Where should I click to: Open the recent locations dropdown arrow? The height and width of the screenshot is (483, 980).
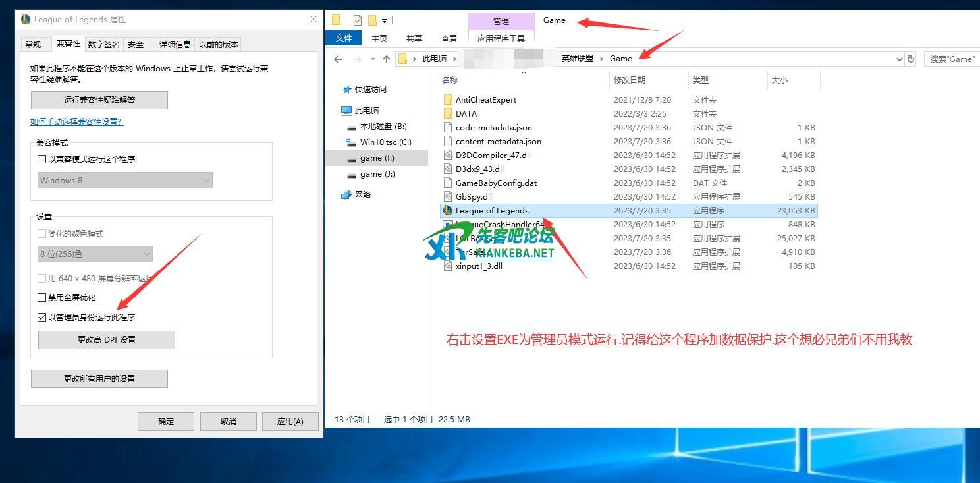(373, 59)
